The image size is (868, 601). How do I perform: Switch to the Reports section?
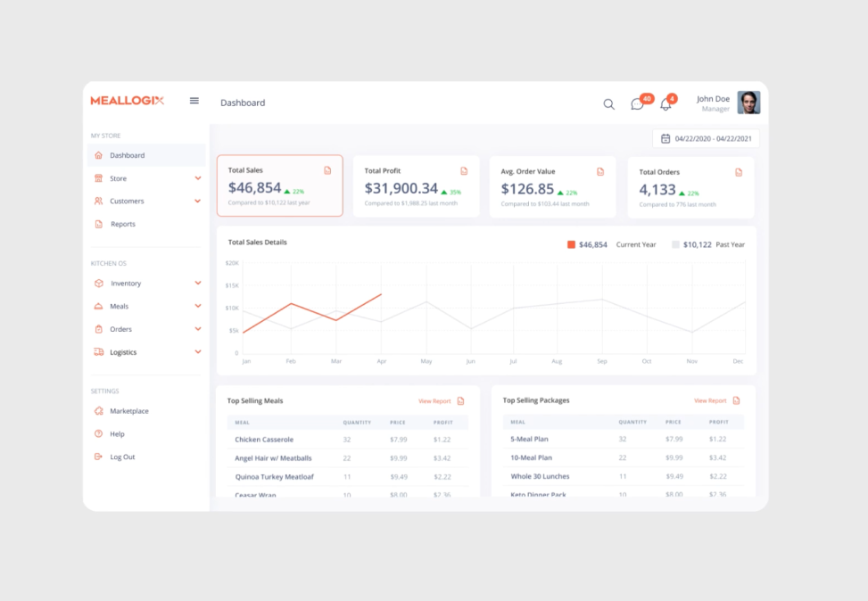[124, 224]
